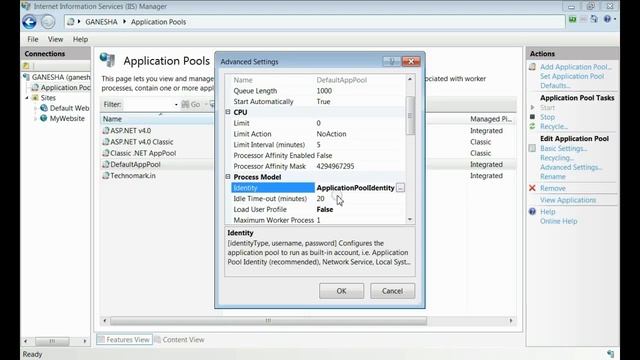Click the Advanced Settings help button

tap(391, 61)
